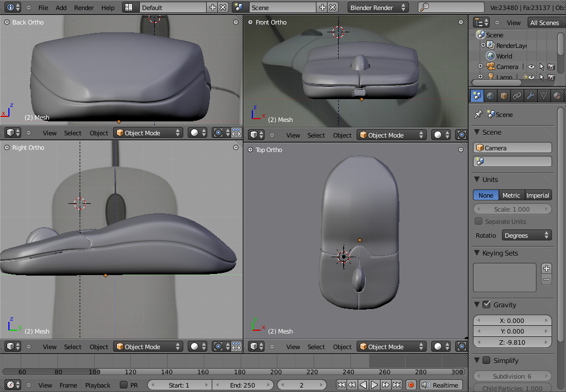566x392 pixels.
Task: Toggle the PR playback range checkbox
Action: coord(124,385)
